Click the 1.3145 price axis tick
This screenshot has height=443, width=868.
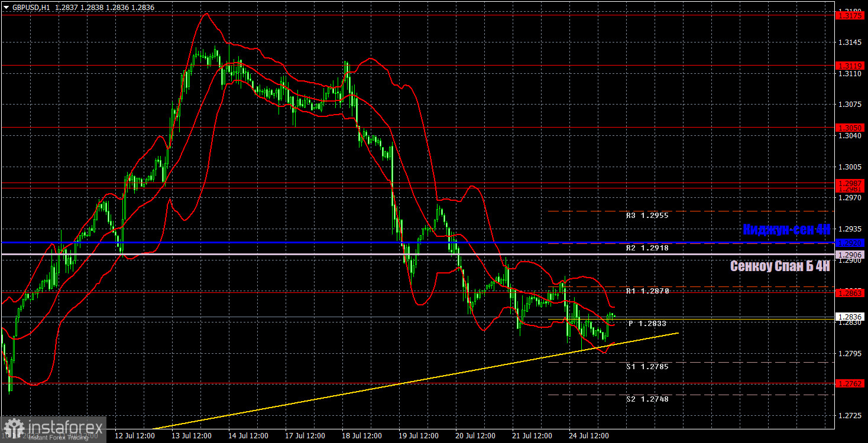pyautogui.click(x=849, y=43)
